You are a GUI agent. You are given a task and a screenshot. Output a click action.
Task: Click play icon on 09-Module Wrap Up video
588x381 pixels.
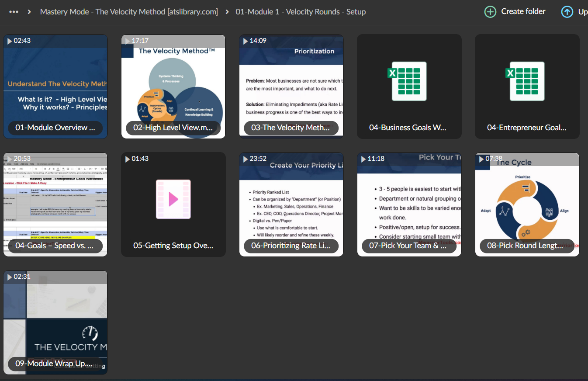(9, 277)
